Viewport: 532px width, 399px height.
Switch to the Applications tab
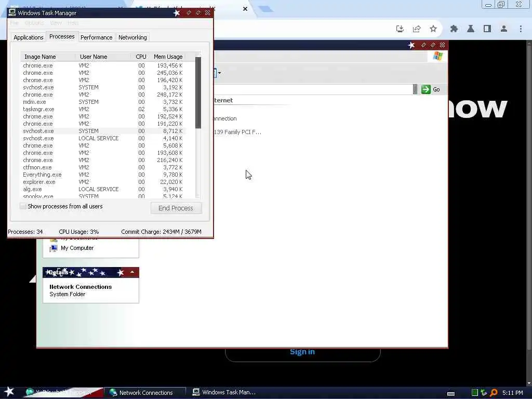pyautogui.click(x=29, y=37)
